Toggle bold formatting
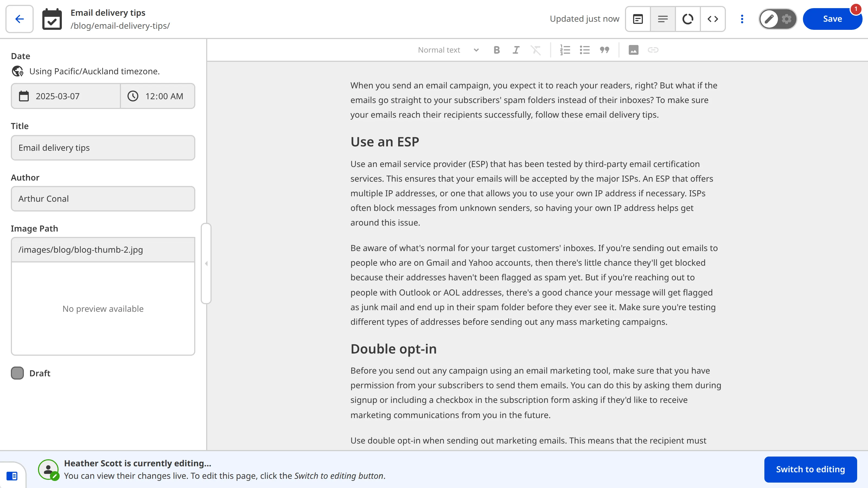This screenshot has width=868, height=488. (496, 50)
